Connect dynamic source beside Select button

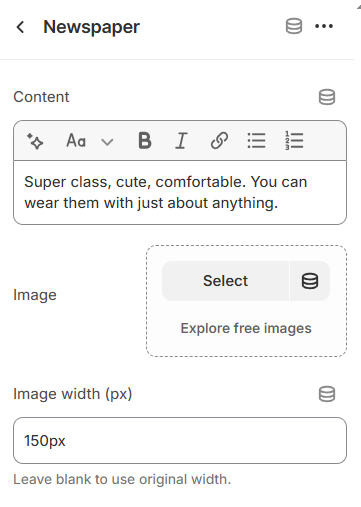(310, 281)
